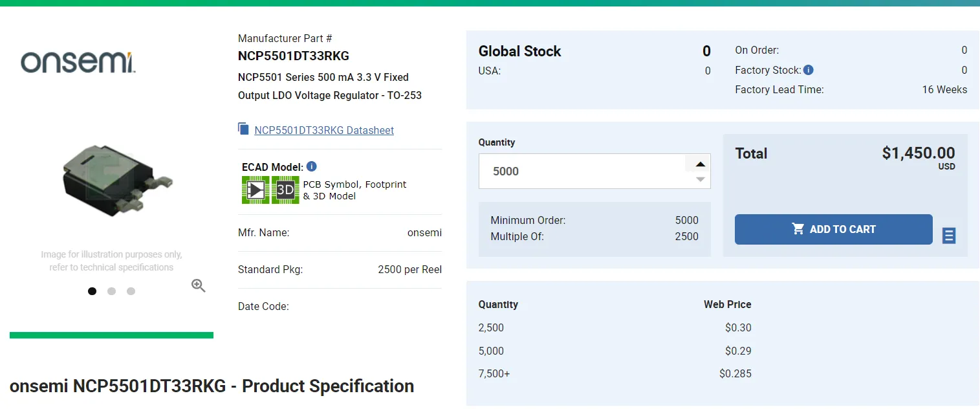Click the list icon beside Add to Cart
980x409 pixels.
pyautogui.click(x=949, y=236)
